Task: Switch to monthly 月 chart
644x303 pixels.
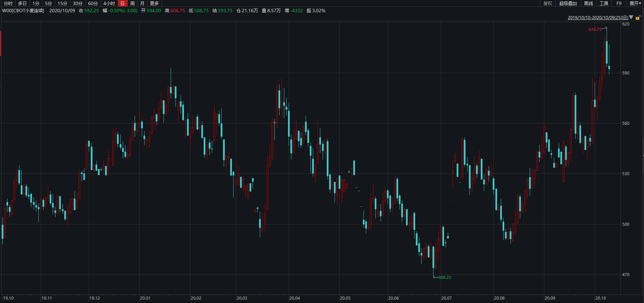Action: 142,3
